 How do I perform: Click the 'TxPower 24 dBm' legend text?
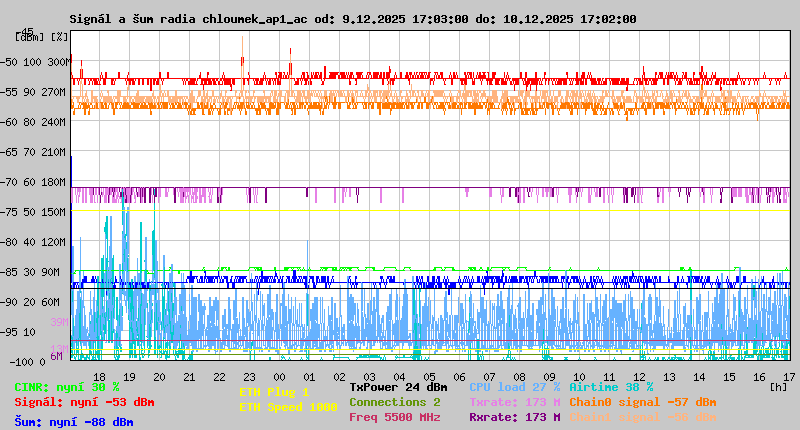point(398,387)
